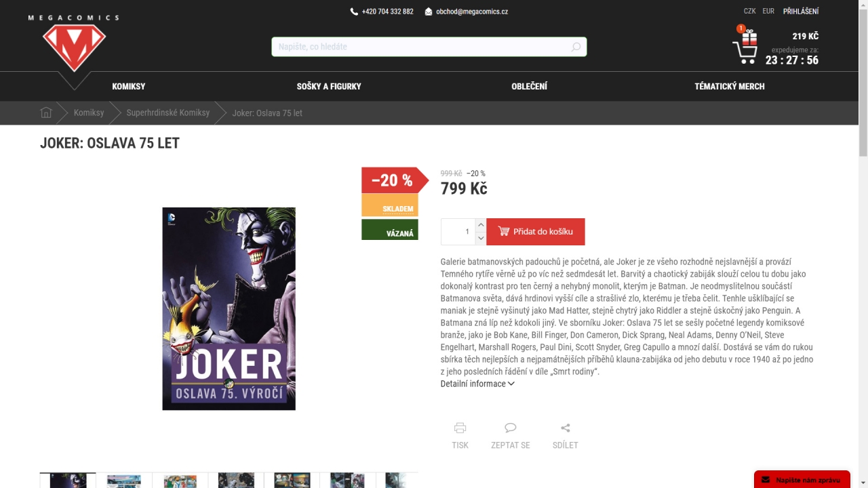Open the Přihlášení login link
Image resolution: width=868 pixels, height=488 pixels.
(x=801, y=12)
